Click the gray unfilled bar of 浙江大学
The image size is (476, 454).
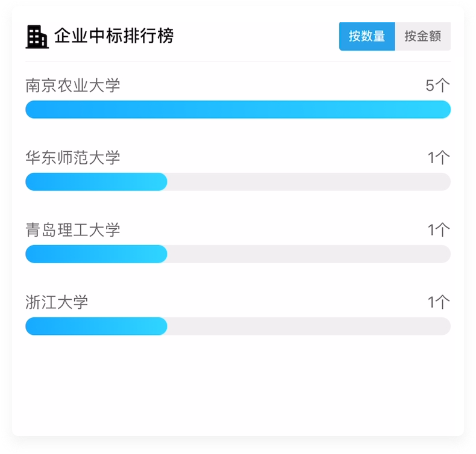point(308,326)
